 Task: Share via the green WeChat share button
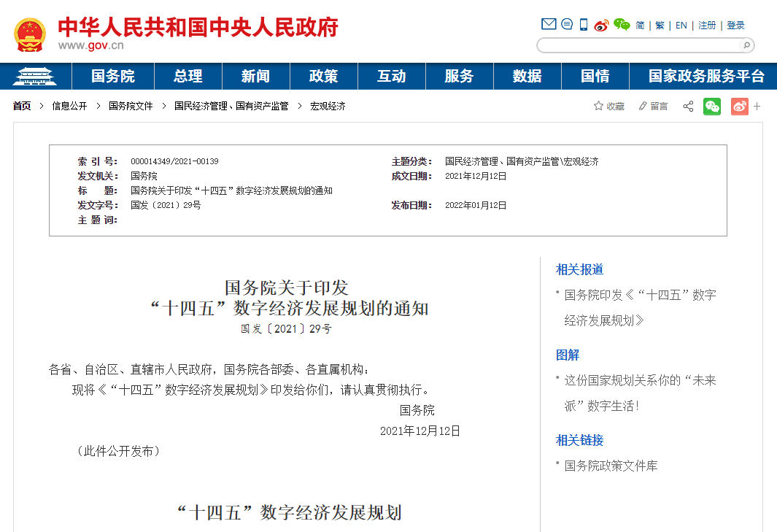point(711,107)
